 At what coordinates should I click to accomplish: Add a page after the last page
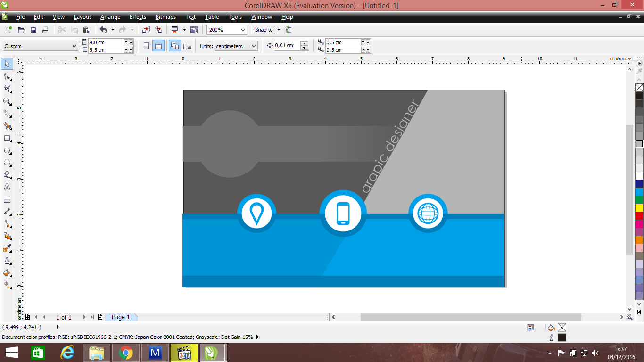pos(100,317)
